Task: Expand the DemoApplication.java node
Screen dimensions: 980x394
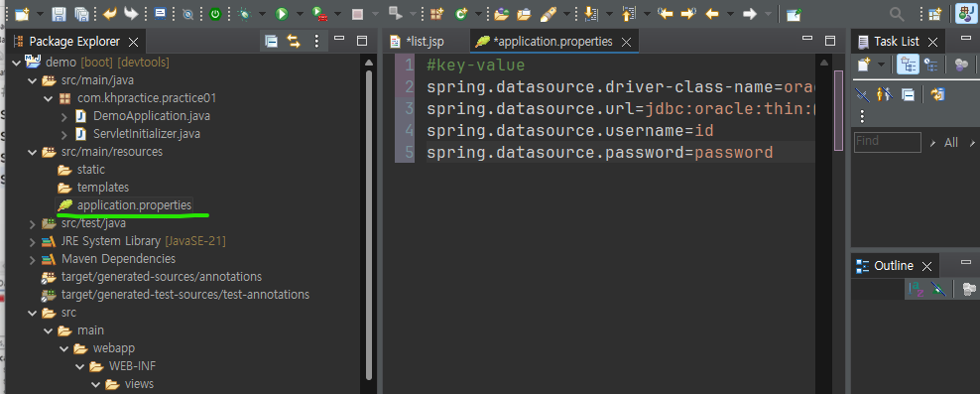Action: coord(64,116)
